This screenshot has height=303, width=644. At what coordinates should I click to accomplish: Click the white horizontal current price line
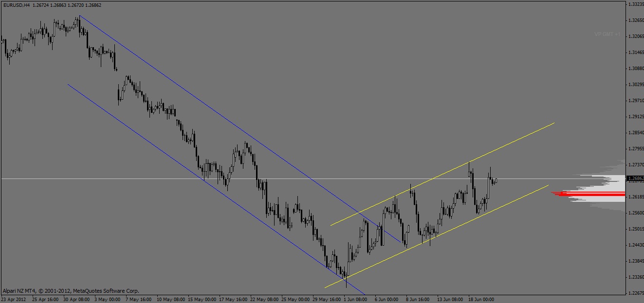point(313,179)
